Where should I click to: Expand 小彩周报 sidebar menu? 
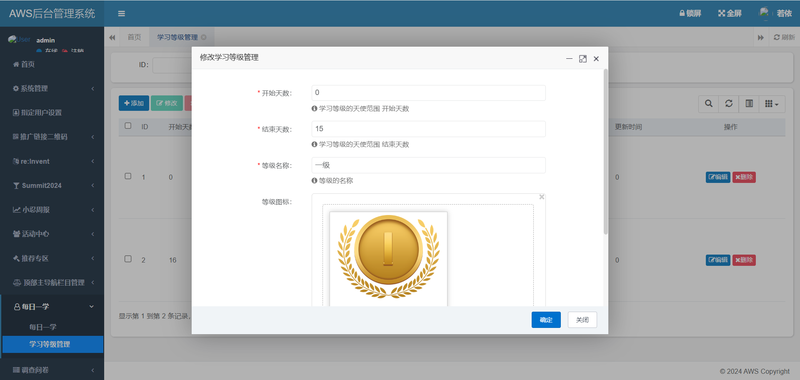click(x=52, y=210)
